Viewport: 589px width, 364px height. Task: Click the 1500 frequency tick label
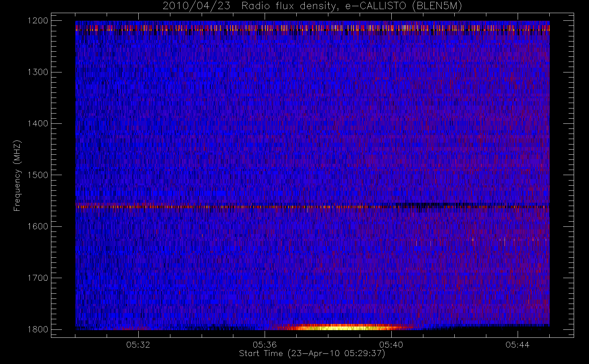(x=38, y=175)
